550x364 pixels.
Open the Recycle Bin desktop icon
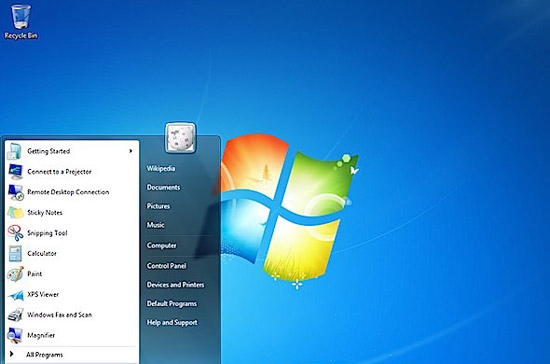coord(21,21)
